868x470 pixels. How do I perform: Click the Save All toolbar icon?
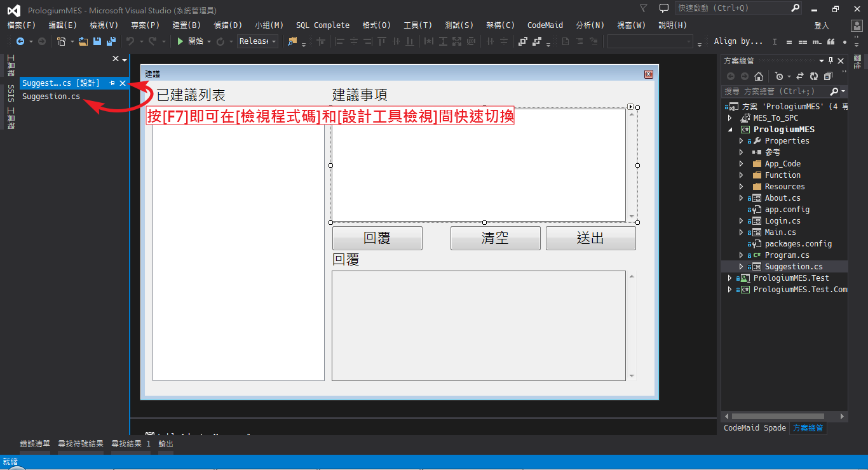[x=111, y=41]
